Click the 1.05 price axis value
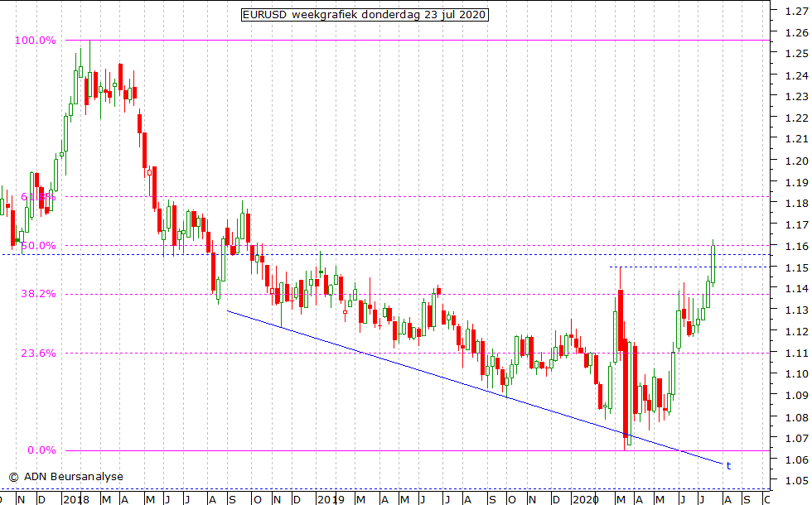The width and height of the screenshot is (812, 505). [x=796, y=481]
